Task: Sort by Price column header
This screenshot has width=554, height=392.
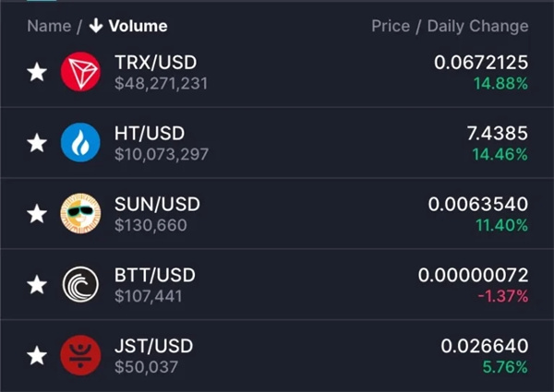Action: tap(391, 26)
